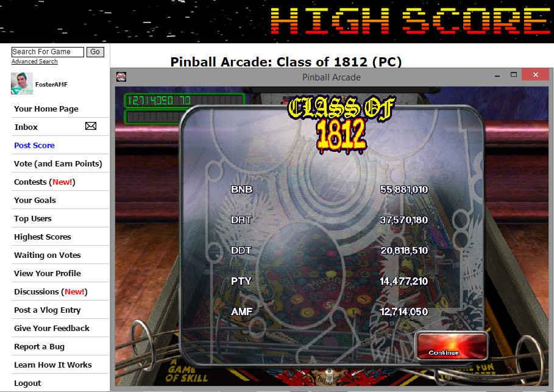Click the PTY initials entry

[241, 282]
